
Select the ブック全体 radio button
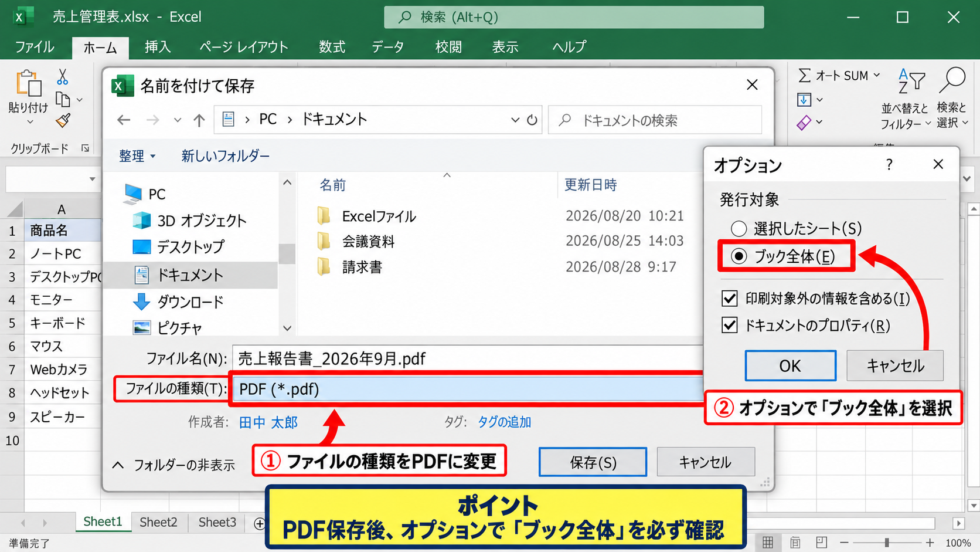click(739, 256)
